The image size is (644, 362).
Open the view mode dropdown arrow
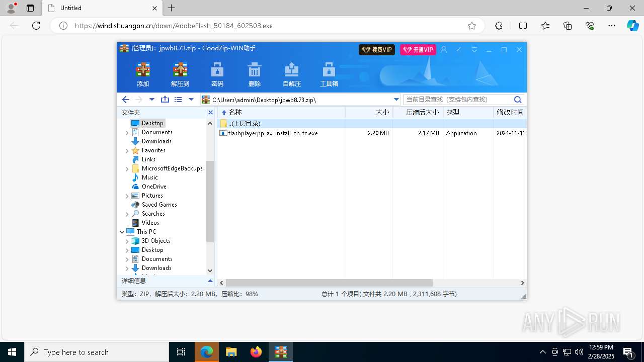point(191,100)
